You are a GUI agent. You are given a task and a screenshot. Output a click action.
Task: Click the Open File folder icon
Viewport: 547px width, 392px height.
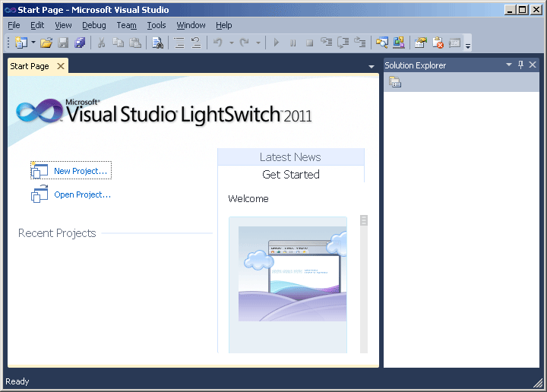point(46,43)
